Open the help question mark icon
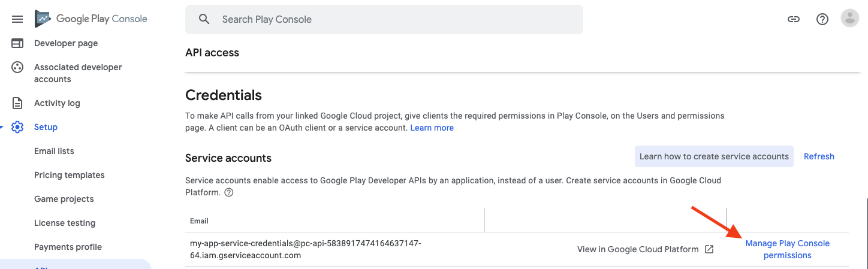 (822, 19)
